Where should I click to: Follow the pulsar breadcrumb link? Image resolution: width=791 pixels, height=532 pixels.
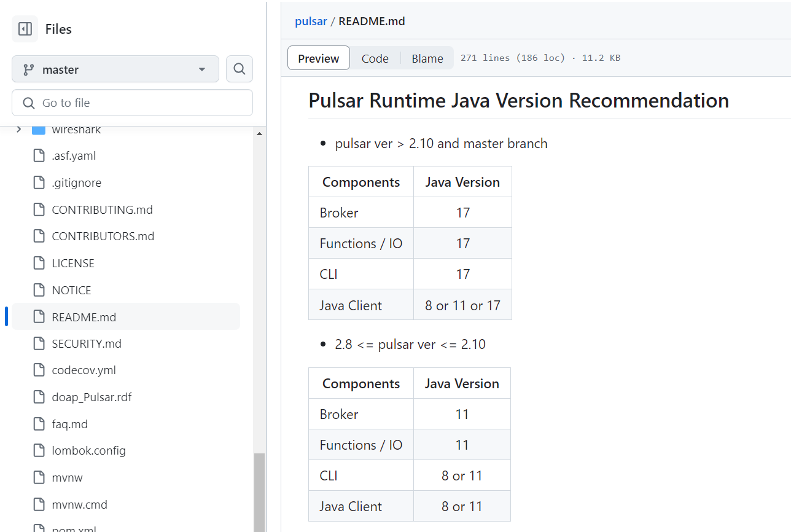(311, 21)
